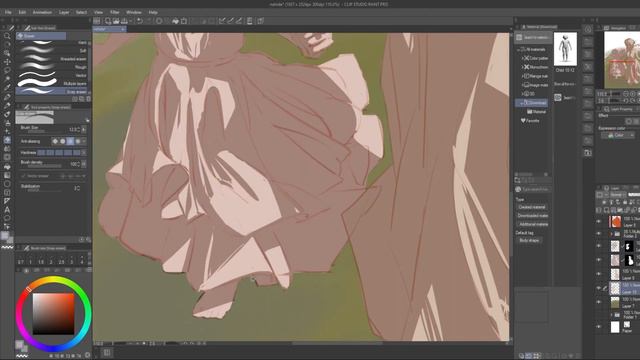
Task: Select the Hard eraser sub tool
Action: click(52, 42)
